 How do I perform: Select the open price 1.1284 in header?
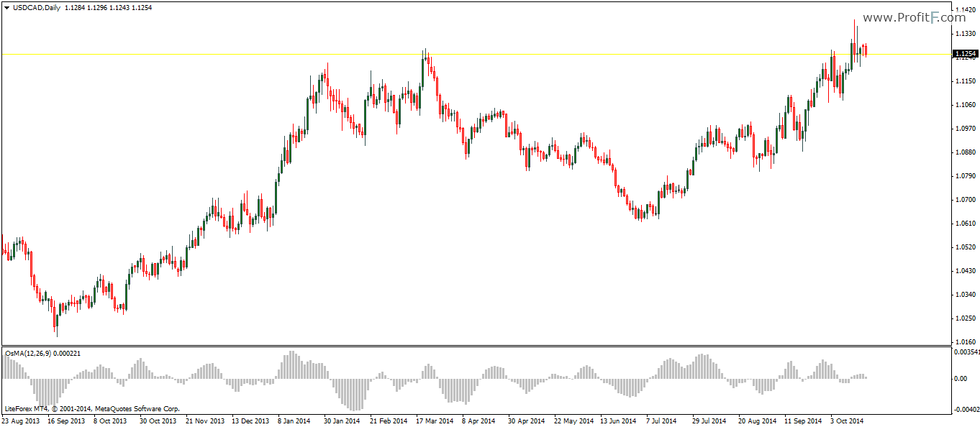[x=74, y=7]
